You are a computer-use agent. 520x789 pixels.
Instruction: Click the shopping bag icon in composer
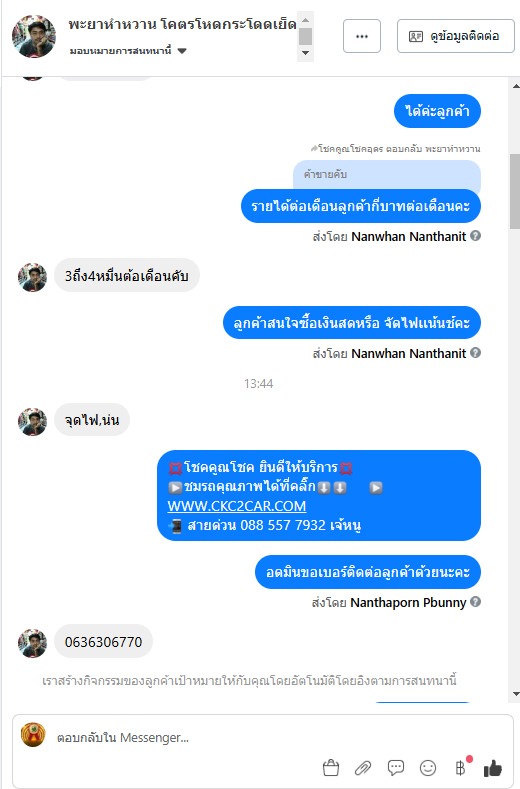coord(331,768)
